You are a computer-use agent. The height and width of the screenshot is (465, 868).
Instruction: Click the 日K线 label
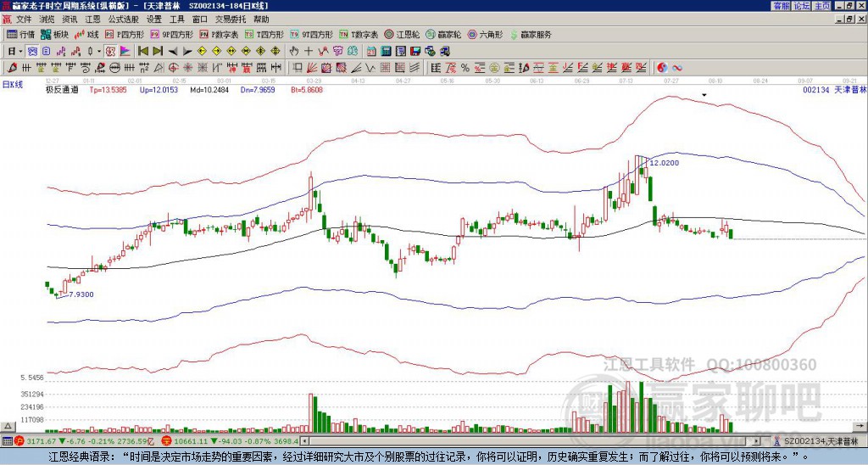(13, 84)
